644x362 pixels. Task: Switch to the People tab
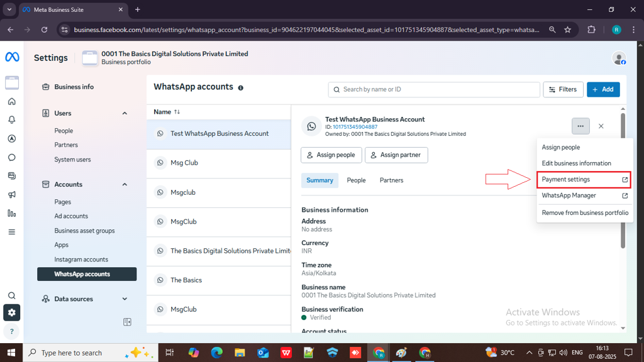(x=356, y=180)
